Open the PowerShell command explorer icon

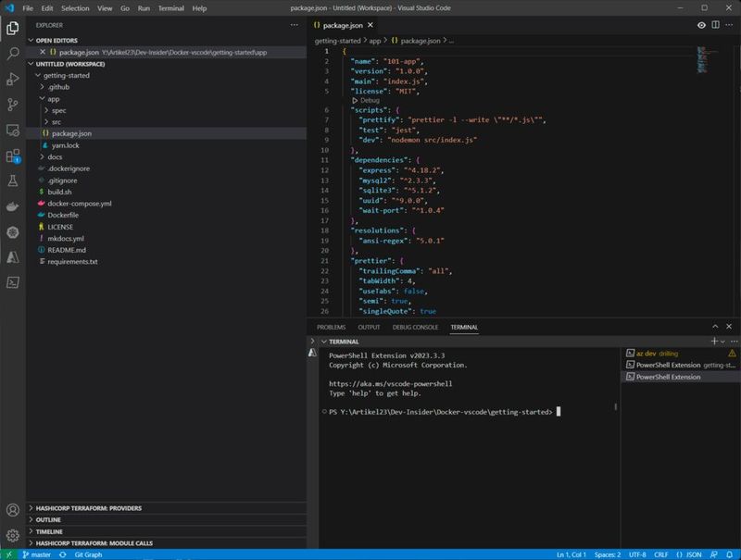coord(13,282)
